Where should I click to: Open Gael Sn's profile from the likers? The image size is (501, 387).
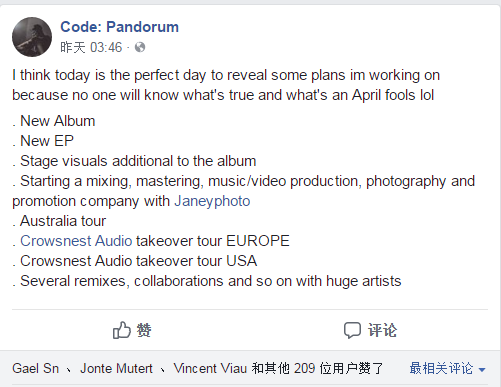pyautogui.click(x=35, y=368)
